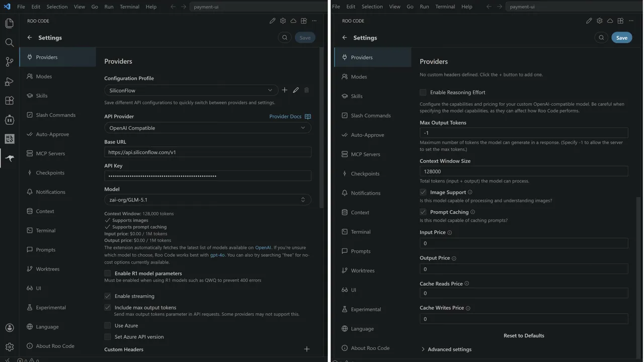Add a new configuration profile with plus icon
Screen dimensions: 644x362
click(x=285, y=90)
